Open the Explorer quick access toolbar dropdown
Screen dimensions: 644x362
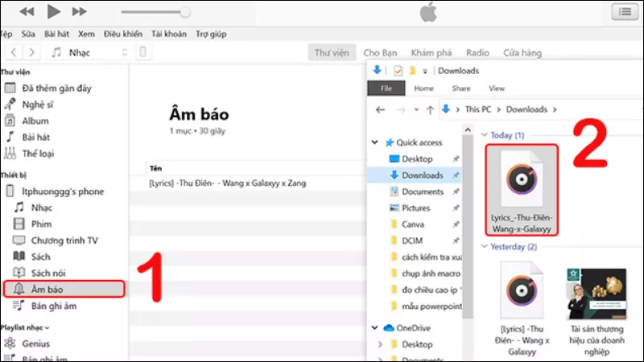point(425,72)
